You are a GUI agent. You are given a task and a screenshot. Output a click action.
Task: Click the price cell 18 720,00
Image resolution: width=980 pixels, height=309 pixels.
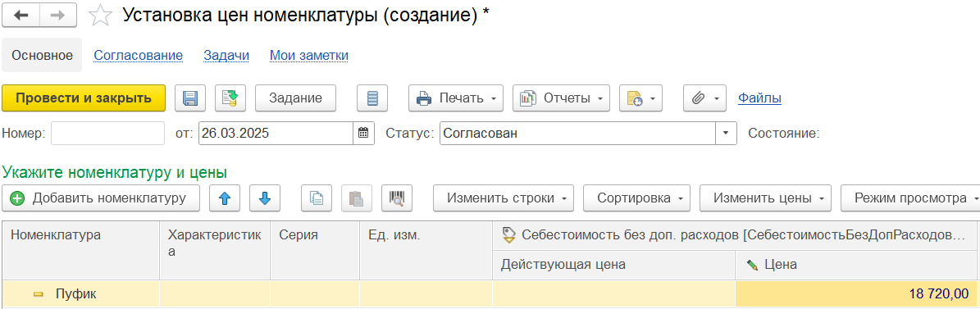(857, 293)
